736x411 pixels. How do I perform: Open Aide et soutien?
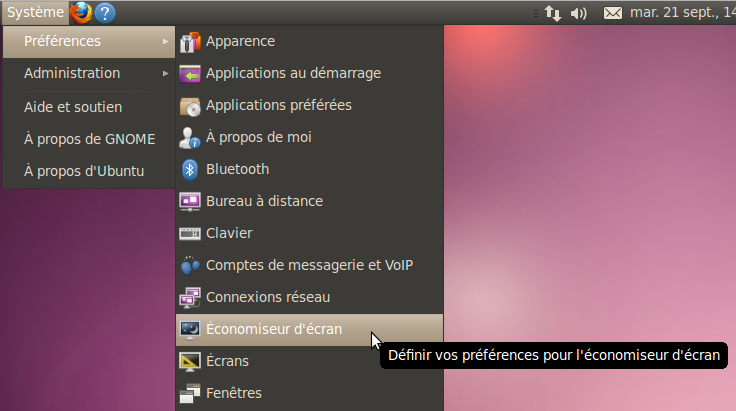[89, 107]
